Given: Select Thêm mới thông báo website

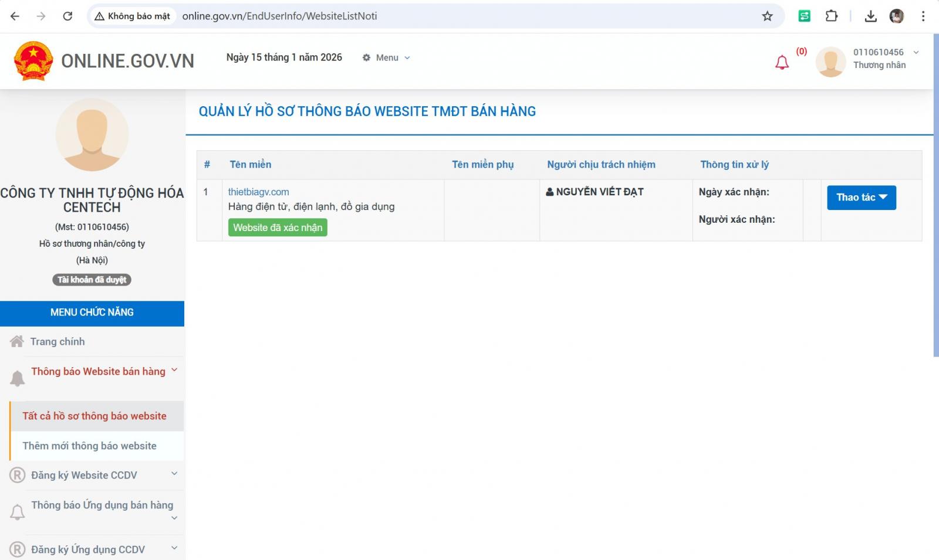Looking at the screenshot, I should click(89, 446).
